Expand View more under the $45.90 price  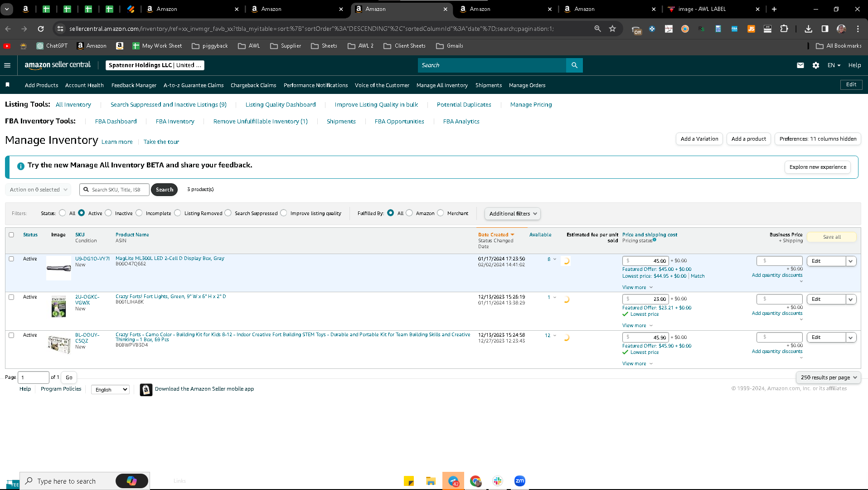pyautogui.click(x=637, y=363)
